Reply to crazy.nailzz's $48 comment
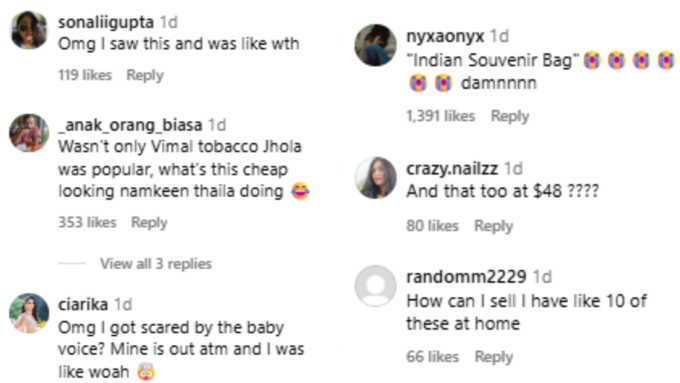 494,226
